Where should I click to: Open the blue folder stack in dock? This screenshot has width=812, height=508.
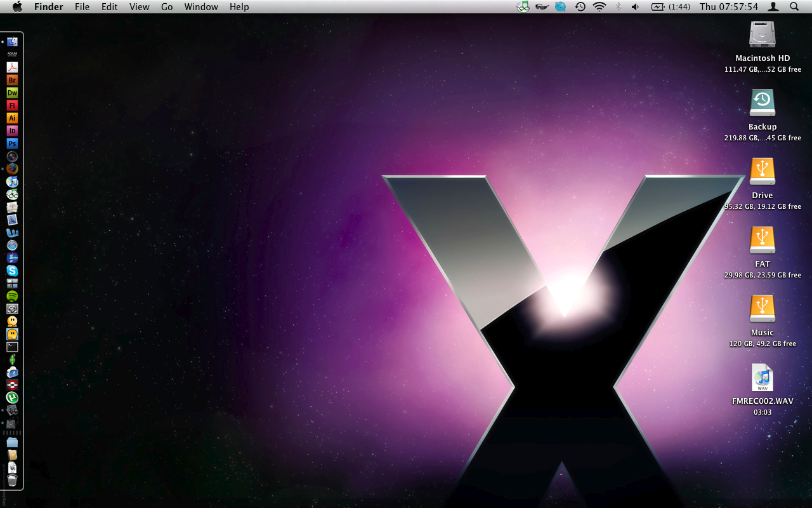(x=12, y=442)
